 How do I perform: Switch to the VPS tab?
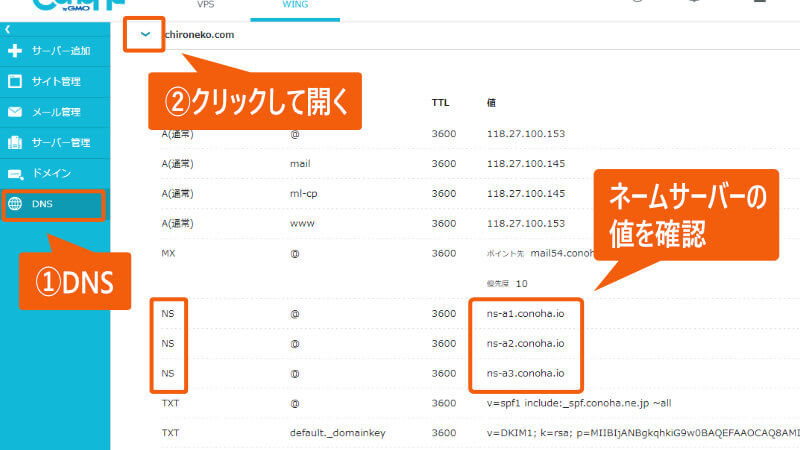206,5
